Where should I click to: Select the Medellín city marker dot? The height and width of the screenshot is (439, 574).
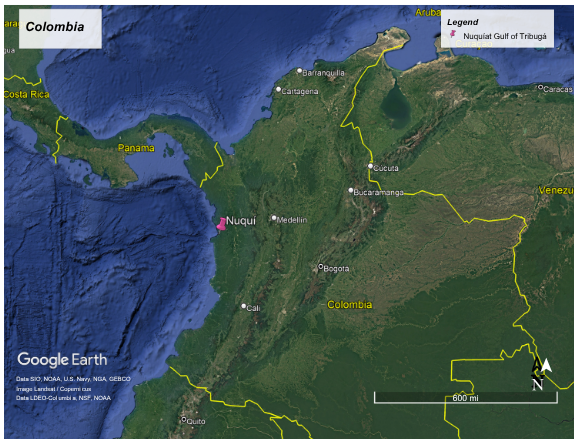[273, 218]
